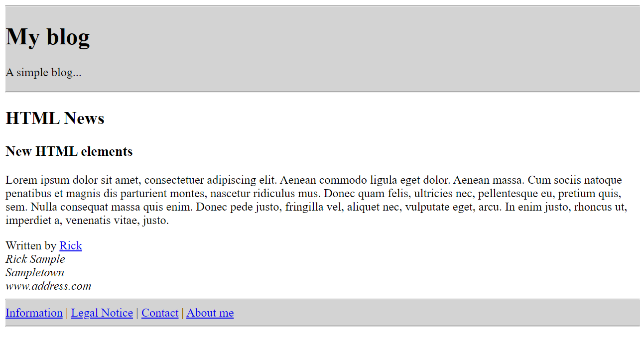Screen dimensions: 644x337
Task: Open the About me link
Action: pyautogui.click(x=210, y=313)
